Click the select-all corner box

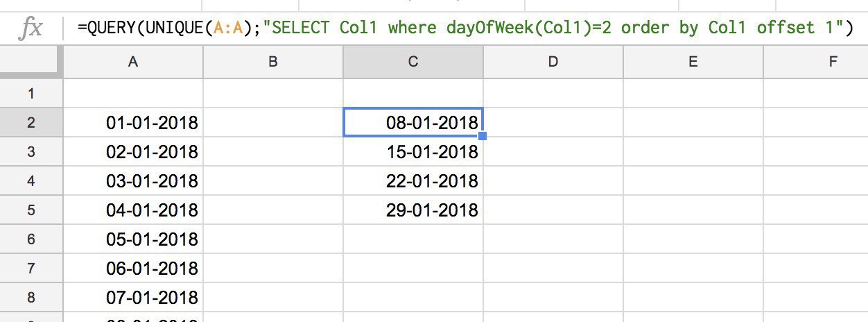click(x=31, y=62)
